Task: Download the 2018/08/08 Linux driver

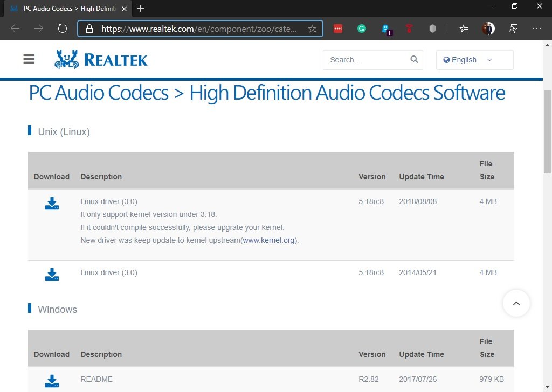Action: 52,203
